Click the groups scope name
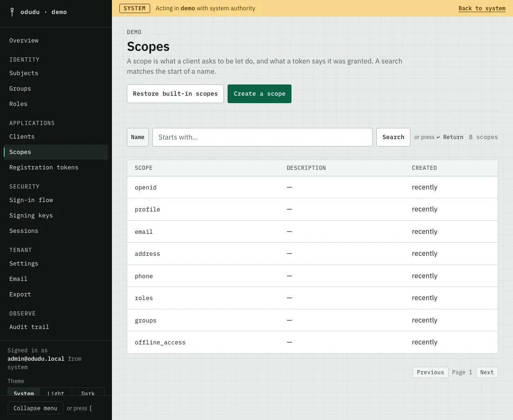The image size is (513, 420). (146, 321)
